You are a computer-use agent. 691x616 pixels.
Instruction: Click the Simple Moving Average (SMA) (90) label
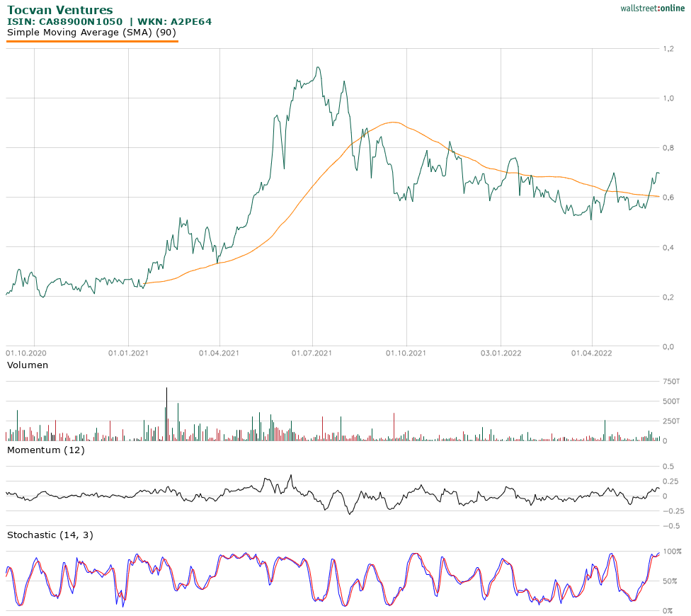coord(91,32)
